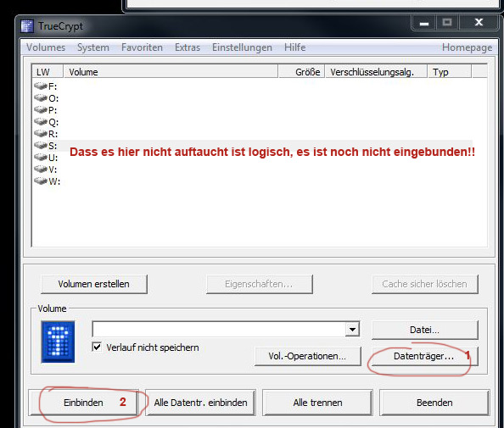504x428 pixels.
Task: Click the greyed 'Eigenschaften...' button
Action: coord(260,284)
